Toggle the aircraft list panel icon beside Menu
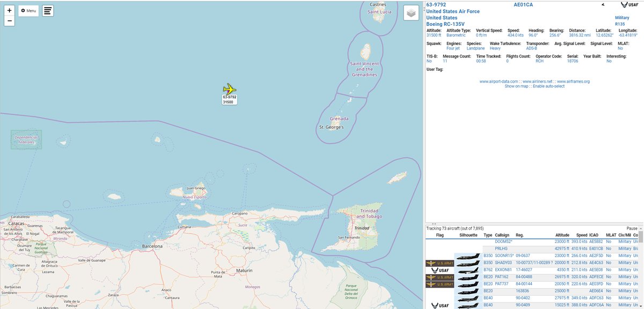Image resolution: width=644 pixels, height=309 pixels. coord(48,11)
